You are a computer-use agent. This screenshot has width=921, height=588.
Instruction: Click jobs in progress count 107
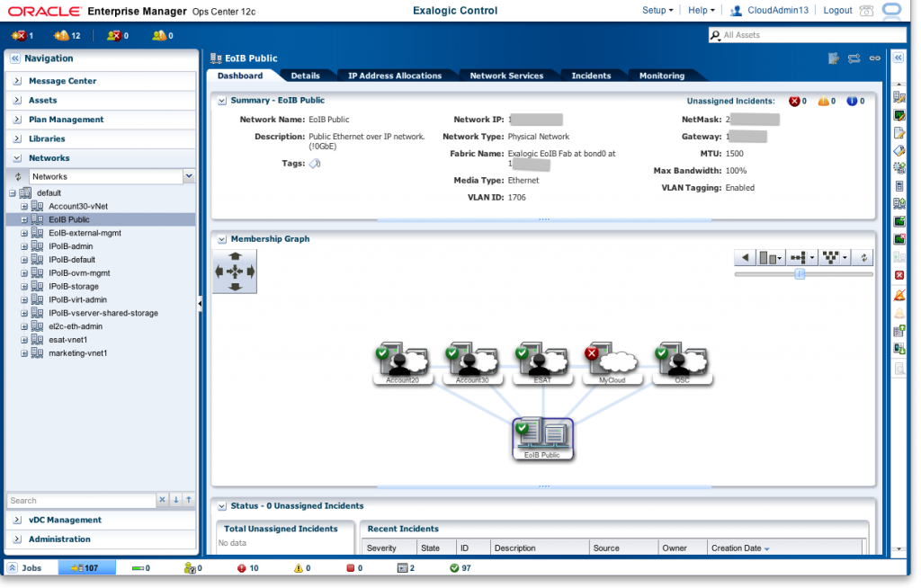click(x=87, y=568)
